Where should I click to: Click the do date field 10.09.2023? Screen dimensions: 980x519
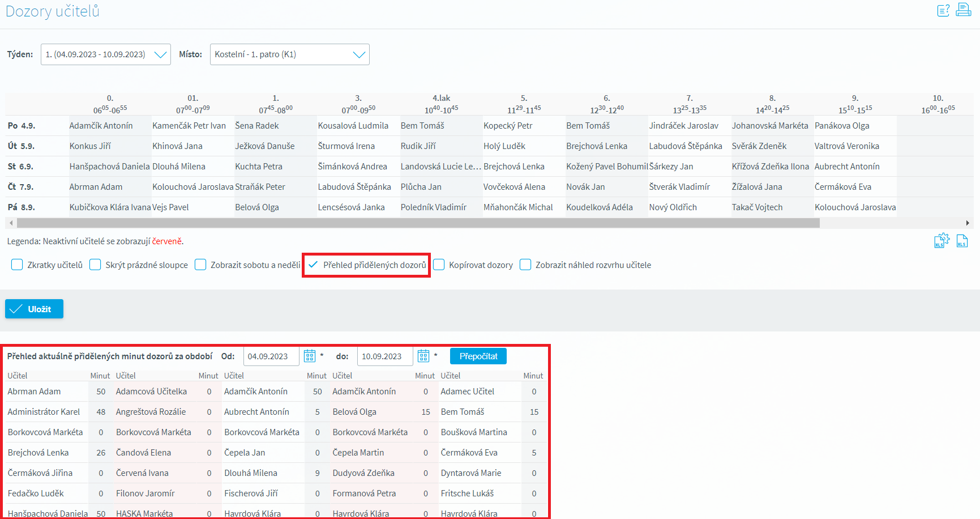385,356
